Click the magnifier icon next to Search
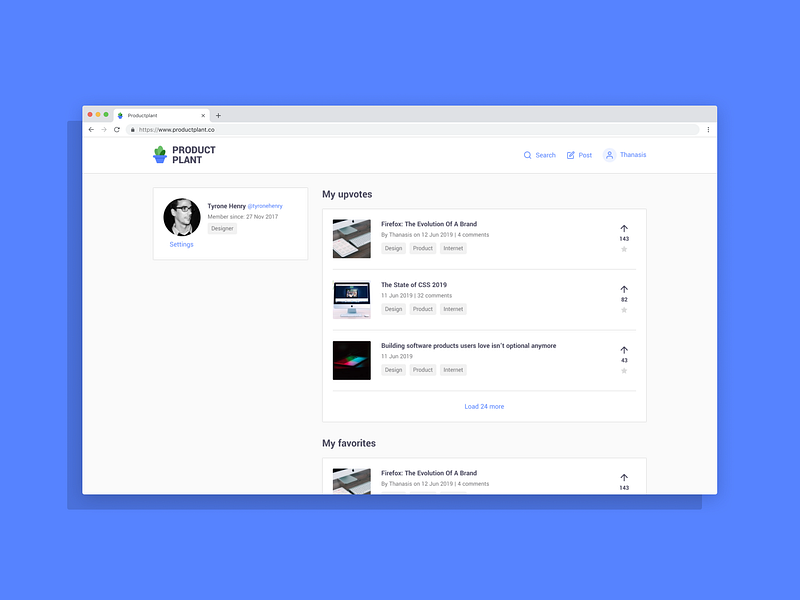The width and height of the screenshot is (800, 600). (x=528, y=155)
